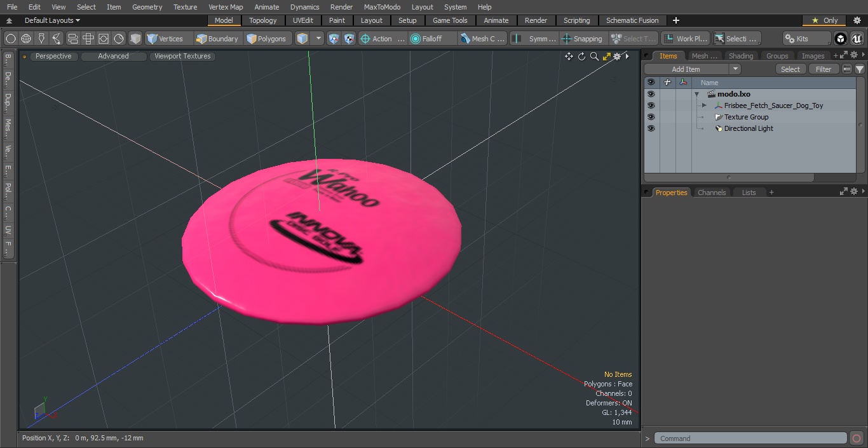This screenshot has height=448, width=868.
Task: Open the Advanced shading style dropdown
Action: pyautogui.click(x=113, y=57)
